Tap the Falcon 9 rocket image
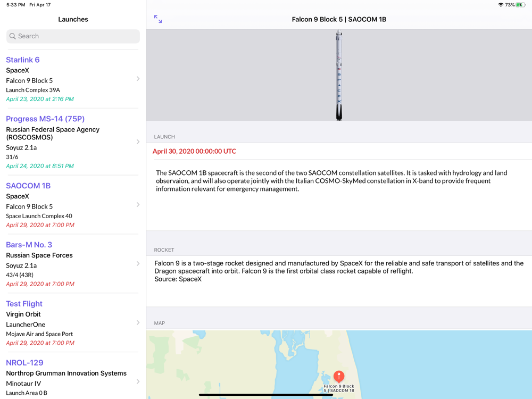Image resolution: width=532 pixels, height=399 pixels. (338, 75)
